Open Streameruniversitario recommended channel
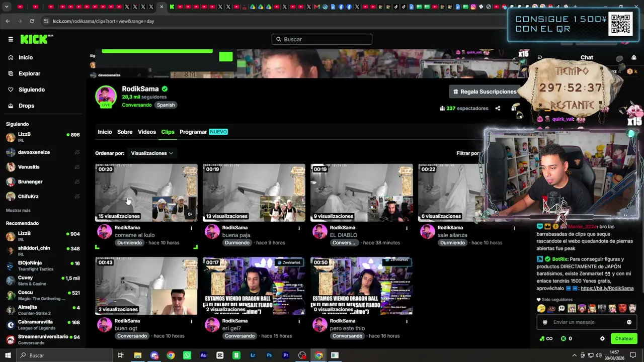Screen dimensions: 644x362 tap(43, 339)
